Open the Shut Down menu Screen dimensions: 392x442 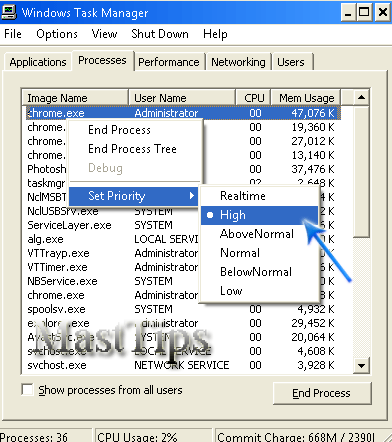160,34
